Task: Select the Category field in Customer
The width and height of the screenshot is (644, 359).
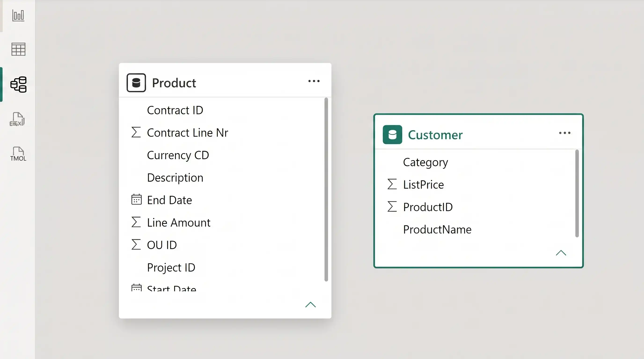Action: (425, 162)
